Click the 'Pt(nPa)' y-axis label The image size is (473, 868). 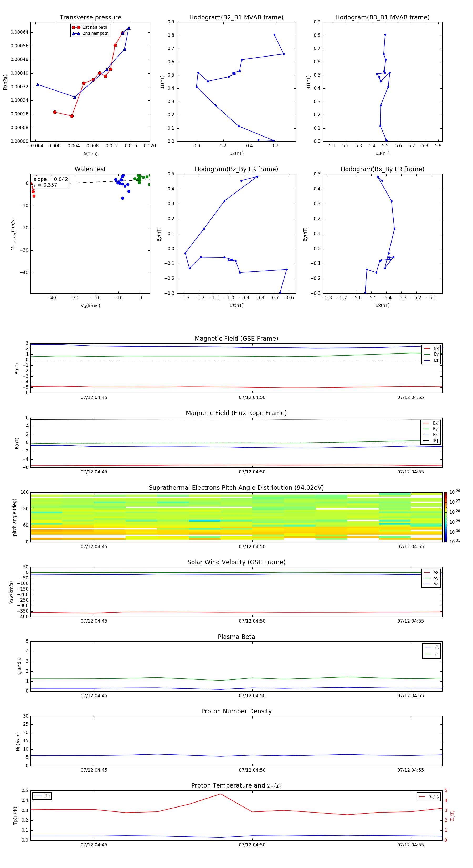pyautogui.click(x=5, y=82)
